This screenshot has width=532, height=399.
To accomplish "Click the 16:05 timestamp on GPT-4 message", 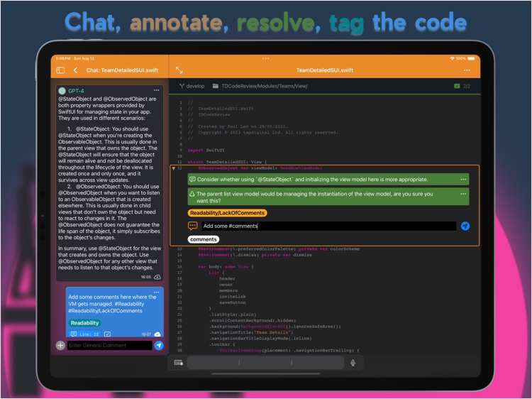I will tap(146, 277).
